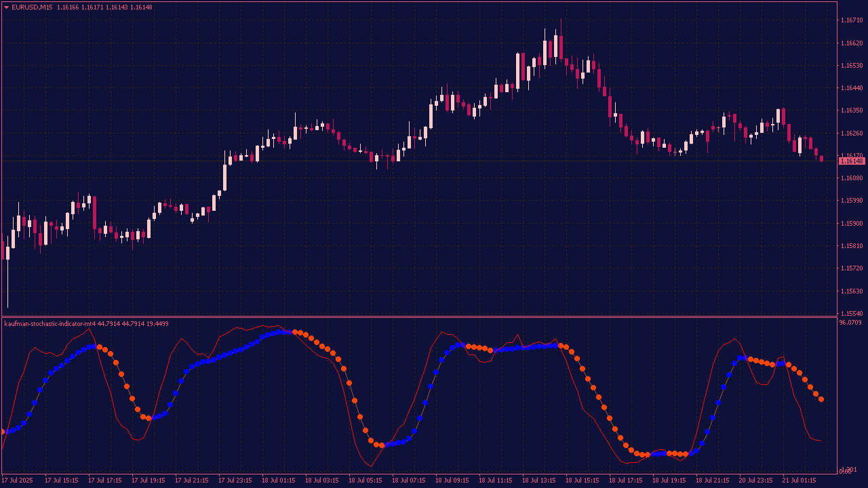This screenshot has height=488, width=868.
Task: Click the most recent candlestick on chart
Action: pos(821,159)
